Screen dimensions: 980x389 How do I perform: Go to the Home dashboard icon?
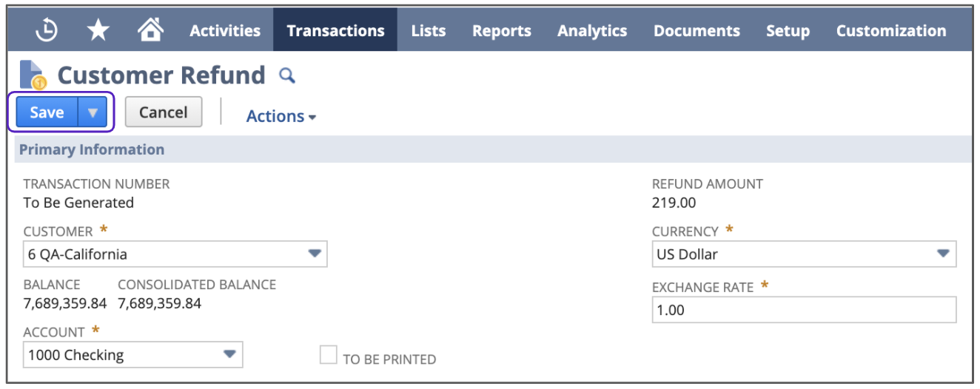pyautogui.click(x=150, y=30)
